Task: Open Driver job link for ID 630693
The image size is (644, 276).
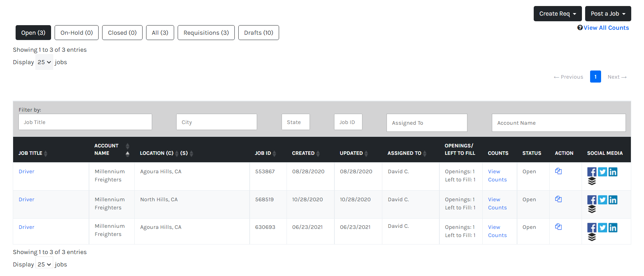Action: [x=27, y=227]
